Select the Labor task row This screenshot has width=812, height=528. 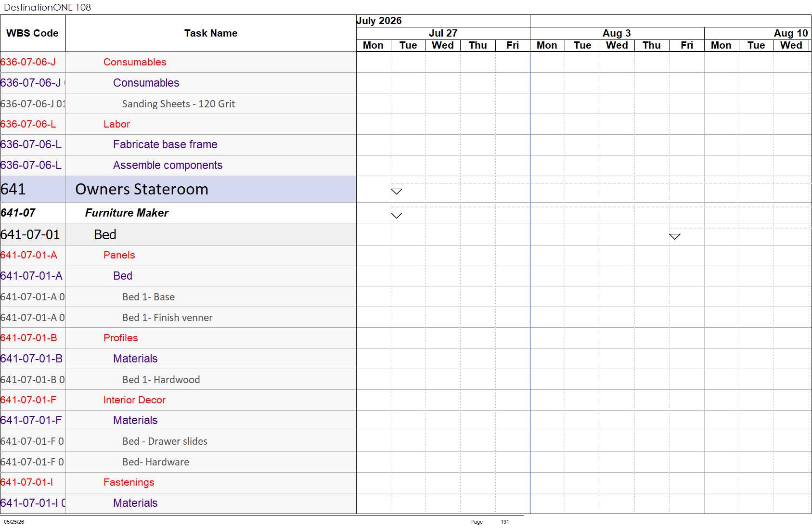(178, 124)
